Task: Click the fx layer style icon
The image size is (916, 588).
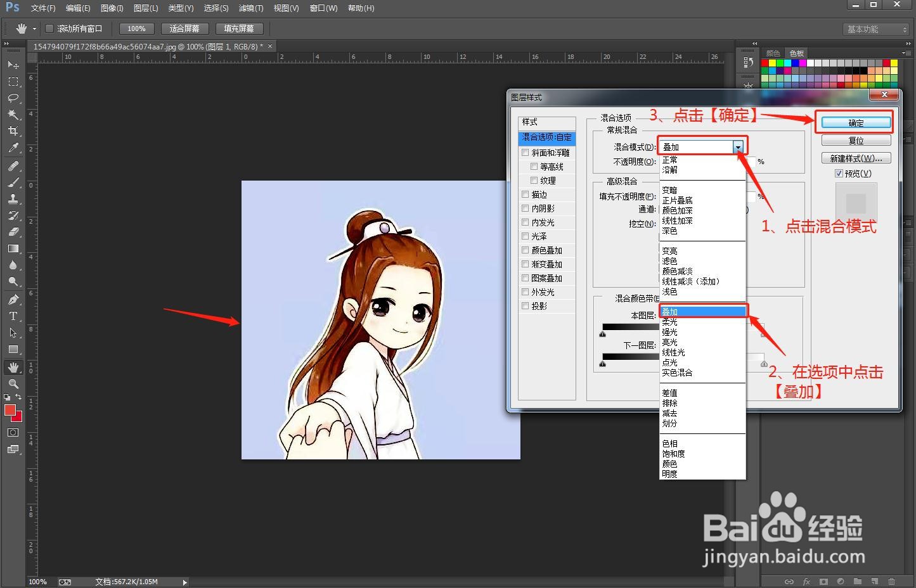Action: (x=806, y=582)
